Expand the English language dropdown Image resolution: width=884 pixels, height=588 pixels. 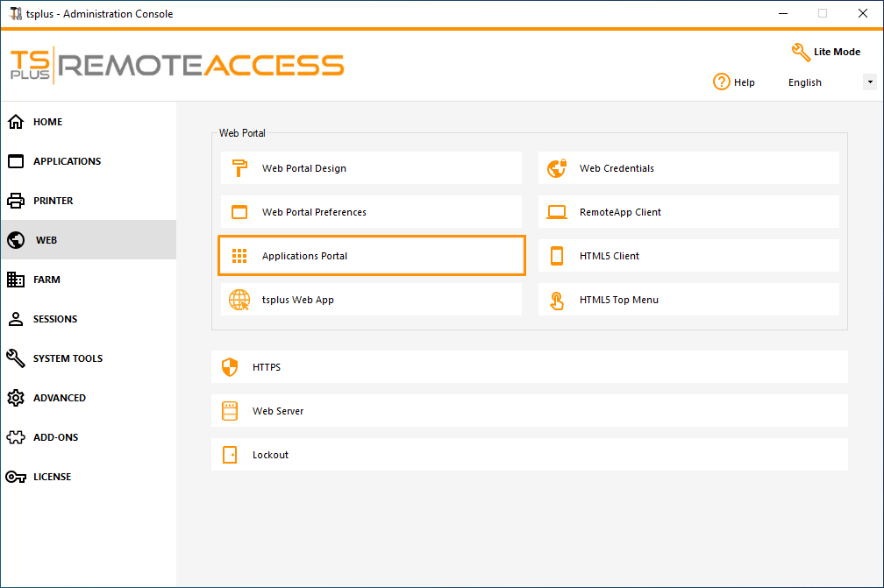pyautogui.click(x=868, y=81)
